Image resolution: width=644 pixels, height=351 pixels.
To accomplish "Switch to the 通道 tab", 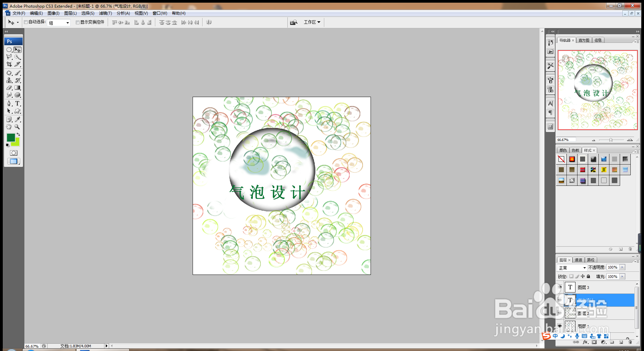I will click(579, 260).
